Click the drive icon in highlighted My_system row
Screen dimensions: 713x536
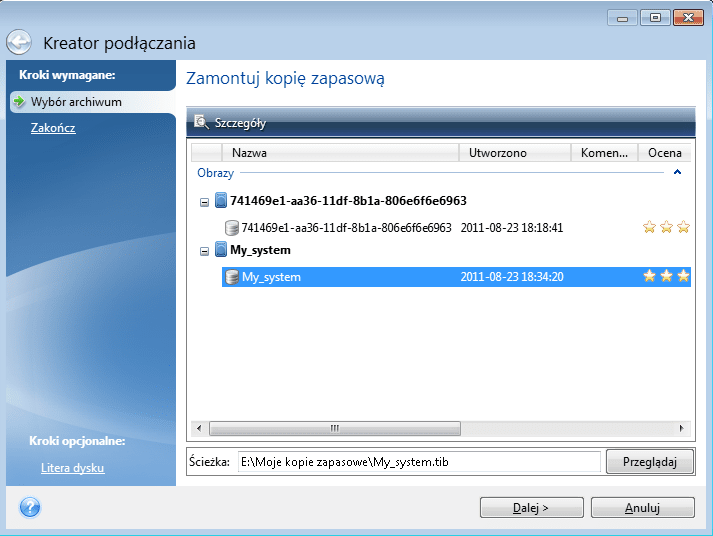coord(232,277)
